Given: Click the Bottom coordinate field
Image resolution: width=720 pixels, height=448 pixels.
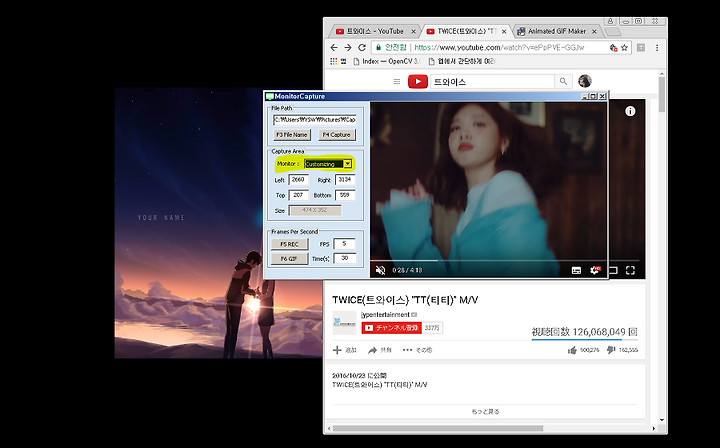Looking at the screenshot, I should (x=345, y=195).
